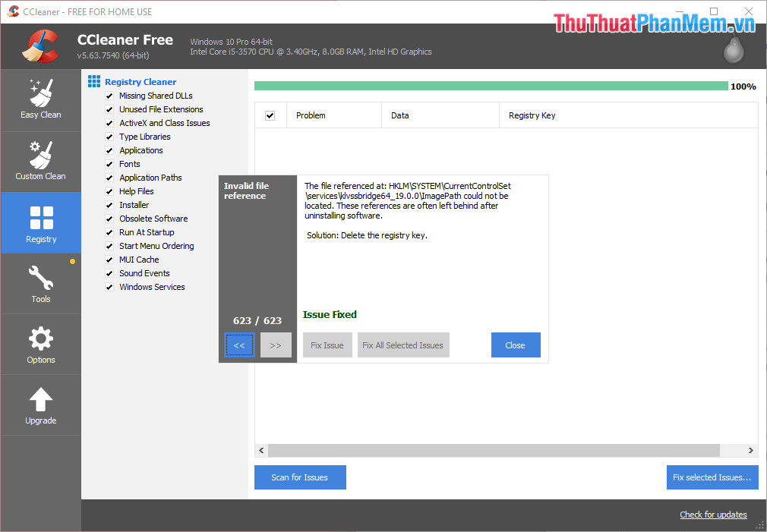Viewport: 767px width, 532px height.
Task: Click Fix All Selected Issues
Action: tap(402, 345)
